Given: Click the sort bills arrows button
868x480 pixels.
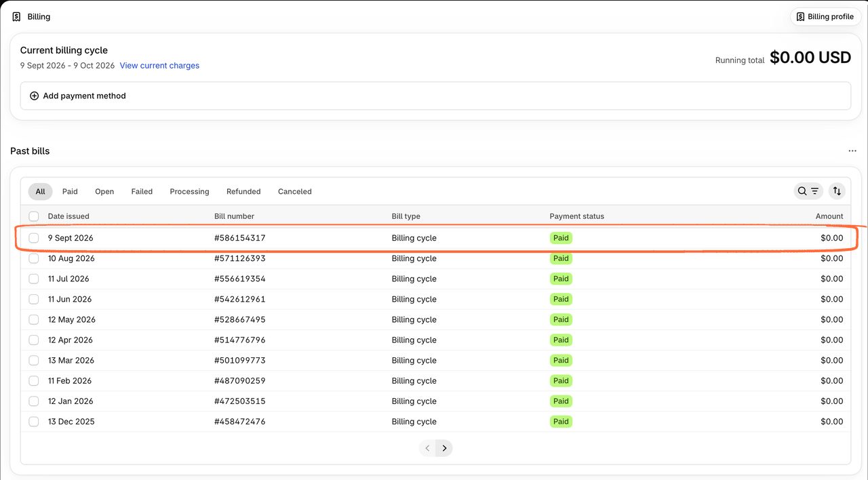Looking at the screenshot, I should tap(837, 191).
